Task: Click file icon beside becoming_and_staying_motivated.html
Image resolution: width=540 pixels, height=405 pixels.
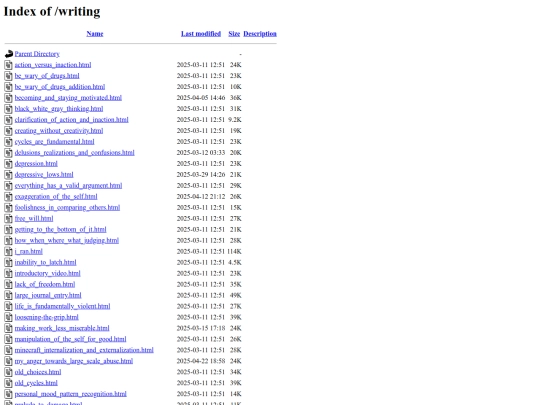Action: coord(9,98)
